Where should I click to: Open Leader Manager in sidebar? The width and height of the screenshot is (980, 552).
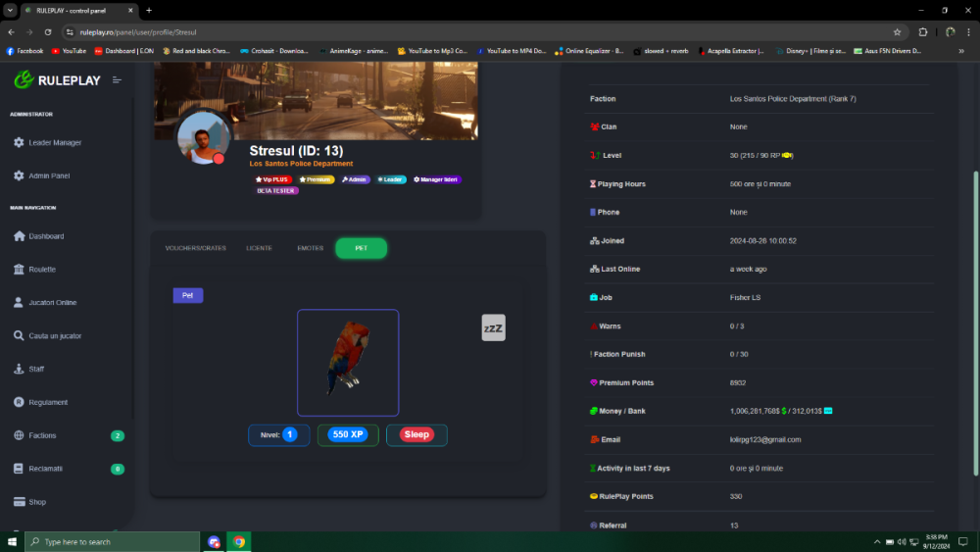coord(55,143)
